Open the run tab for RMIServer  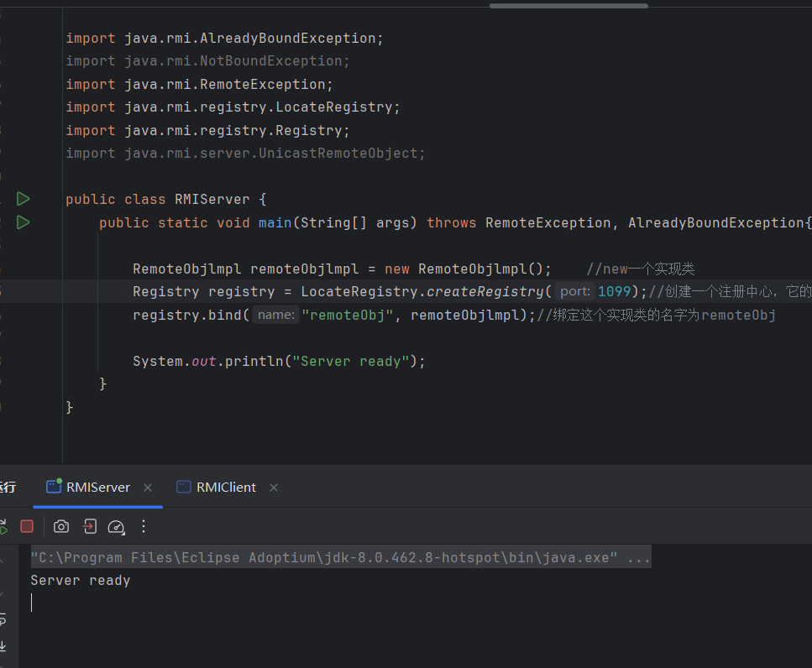97,488
